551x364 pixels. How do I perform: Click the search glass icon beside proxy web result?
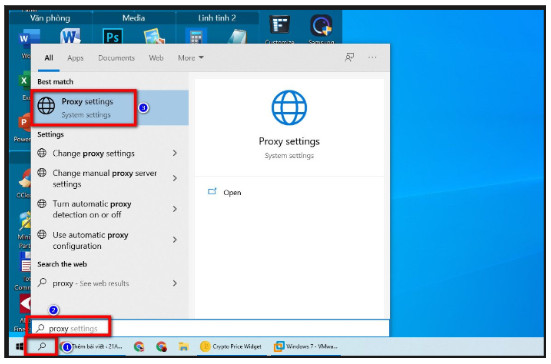42,282
